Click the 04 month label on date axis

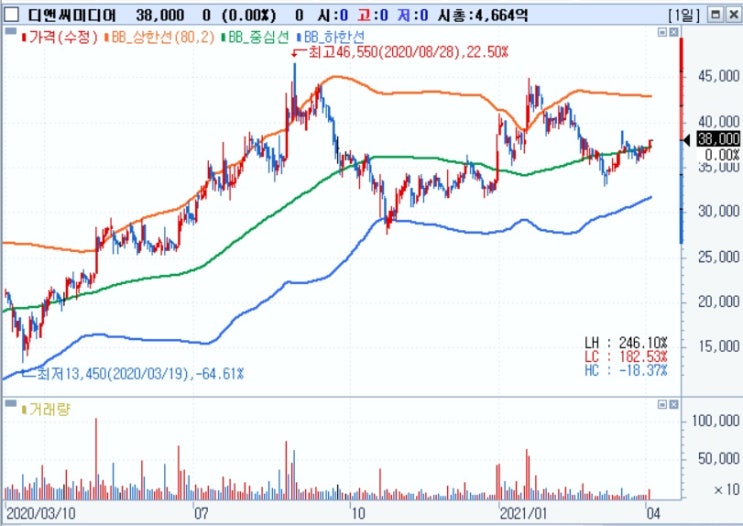pos(653,513)
